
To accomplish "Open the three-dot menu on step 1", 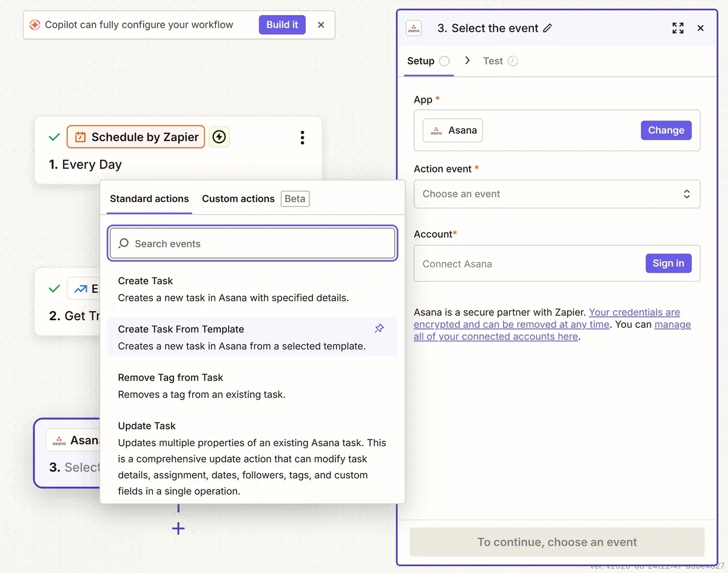I will (x=302, y=138).
